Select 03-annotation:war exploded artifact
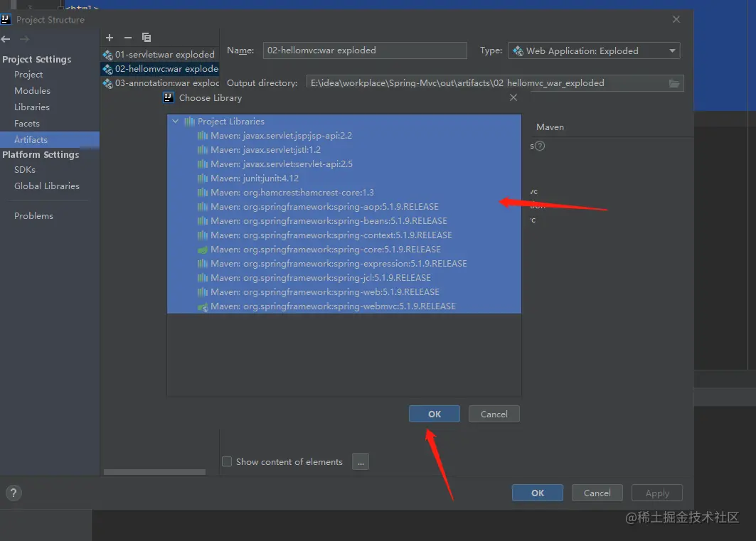756x541 pixels. [x=159, y=83]
